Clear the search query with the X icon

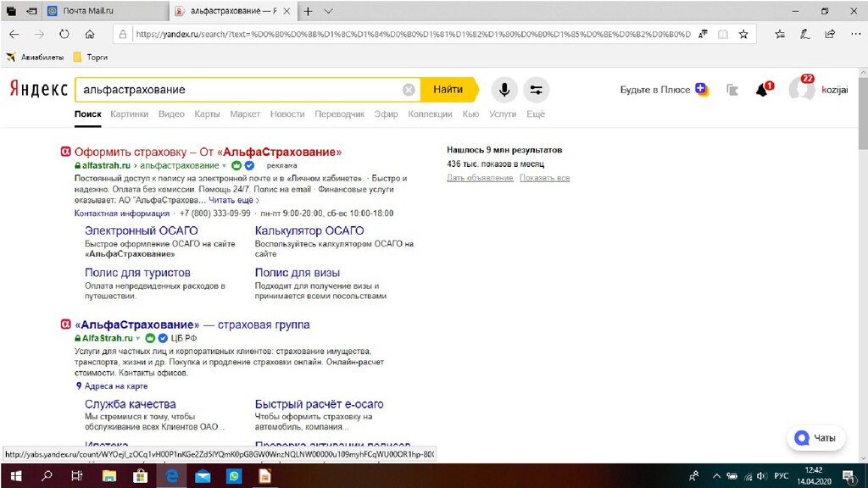pos(409,90)
